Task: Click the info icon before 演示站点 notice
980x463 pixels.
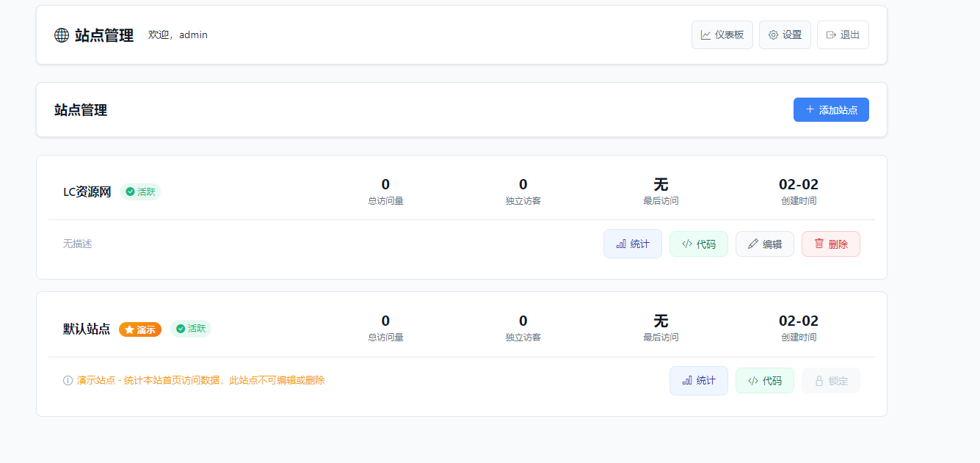Action: [68, 381]
